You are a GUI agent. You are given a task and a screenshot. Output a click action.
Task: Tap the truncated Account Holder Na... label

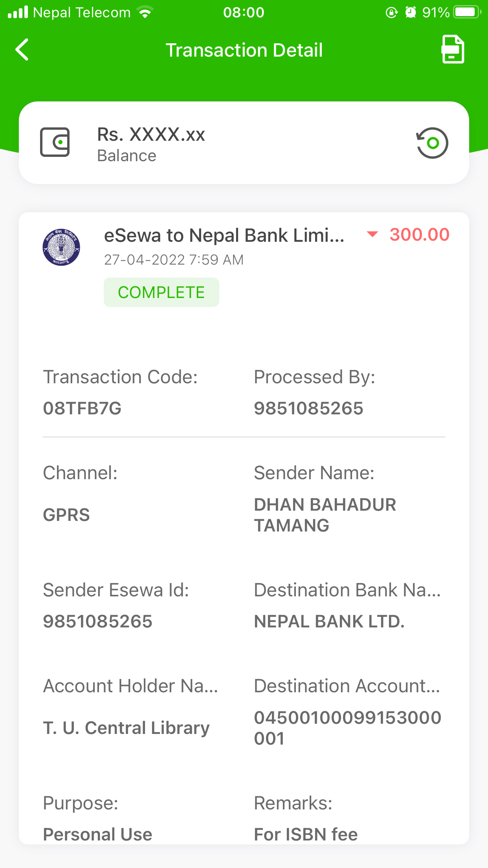(130, 686)
